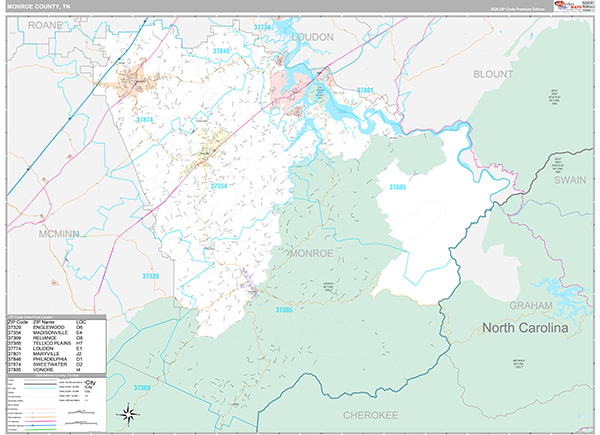The width and height of the screenshot is (600, 435).
Task: Click the BLOUNT county label
Action: coord(492,73)
